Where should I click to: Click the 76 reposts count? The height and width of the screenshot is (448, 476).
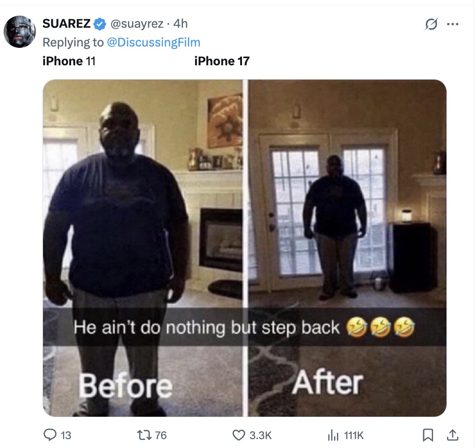(161, 435)
